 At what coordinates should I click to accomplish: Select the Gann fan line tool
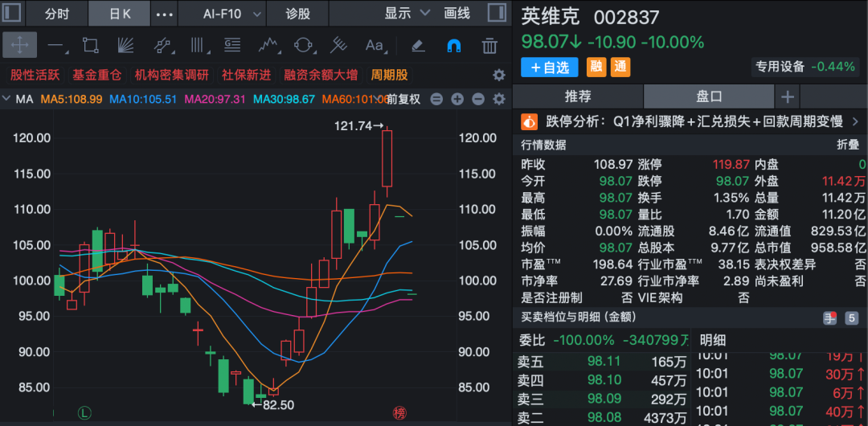tap(125, 45)
